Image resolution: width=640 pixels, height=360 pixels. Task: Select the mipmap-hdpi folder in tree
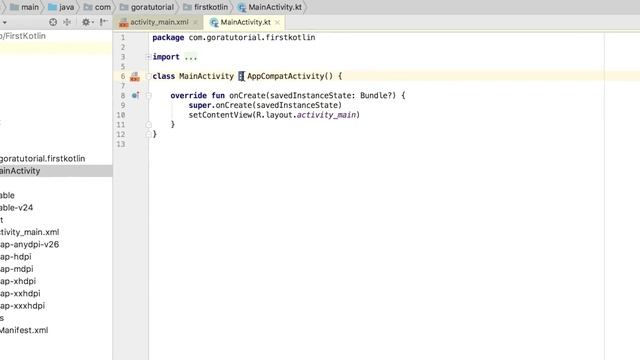point(16,257)
